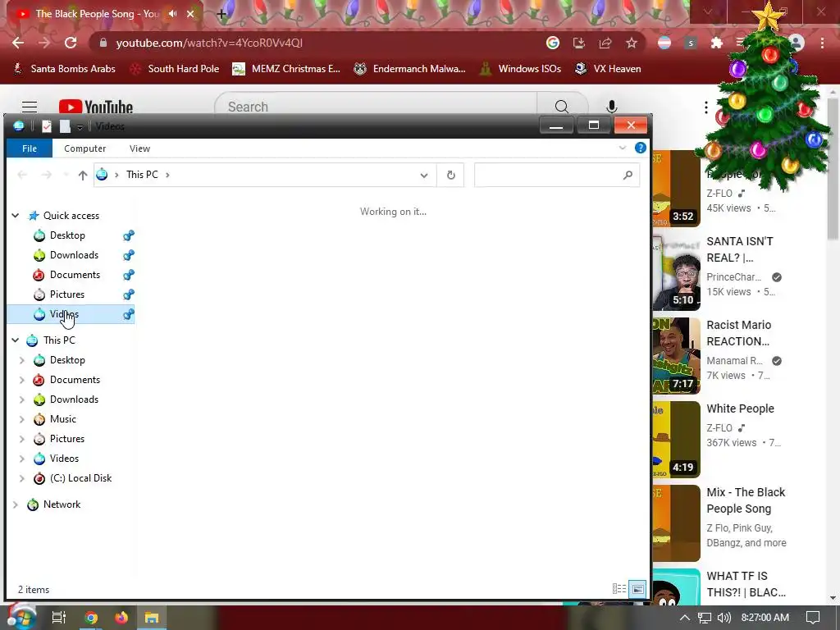Collapse the This PC tree node

(x=16, y=340)
